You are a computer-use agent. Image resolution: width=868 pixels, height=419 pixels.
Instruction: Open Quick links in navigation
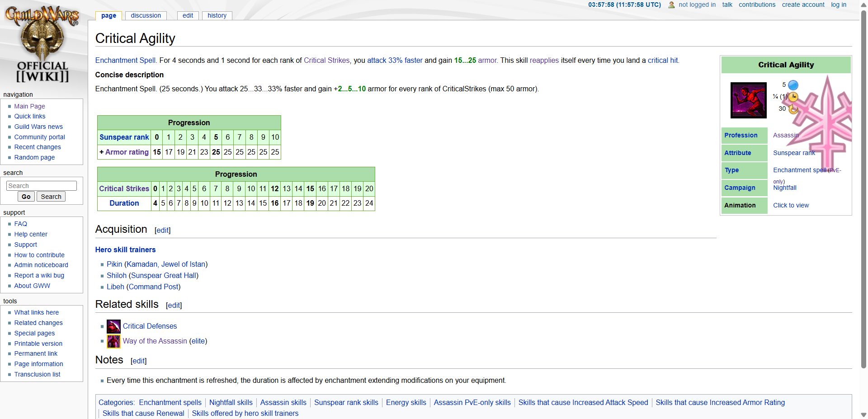[x=30, y=116]
